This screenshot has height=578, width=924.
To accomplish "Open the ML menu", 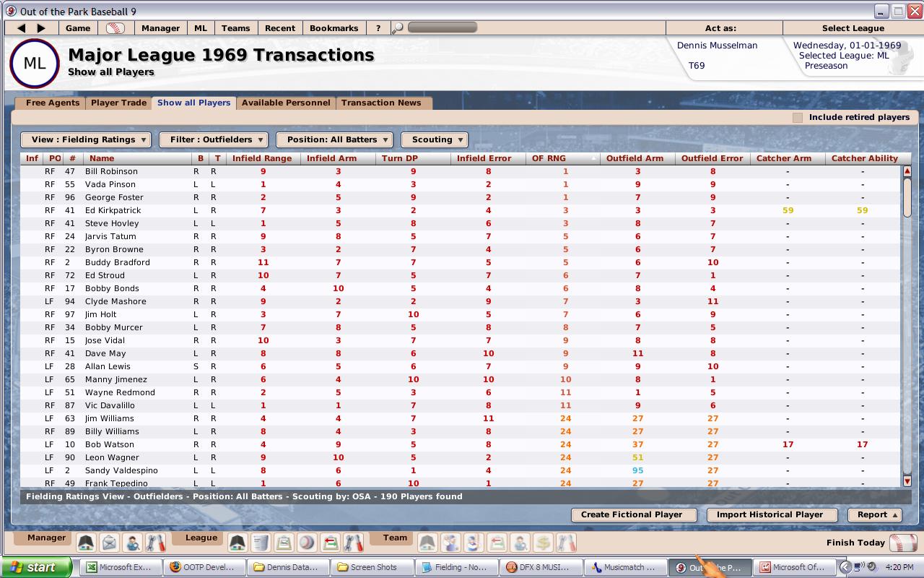I will 200,28.
